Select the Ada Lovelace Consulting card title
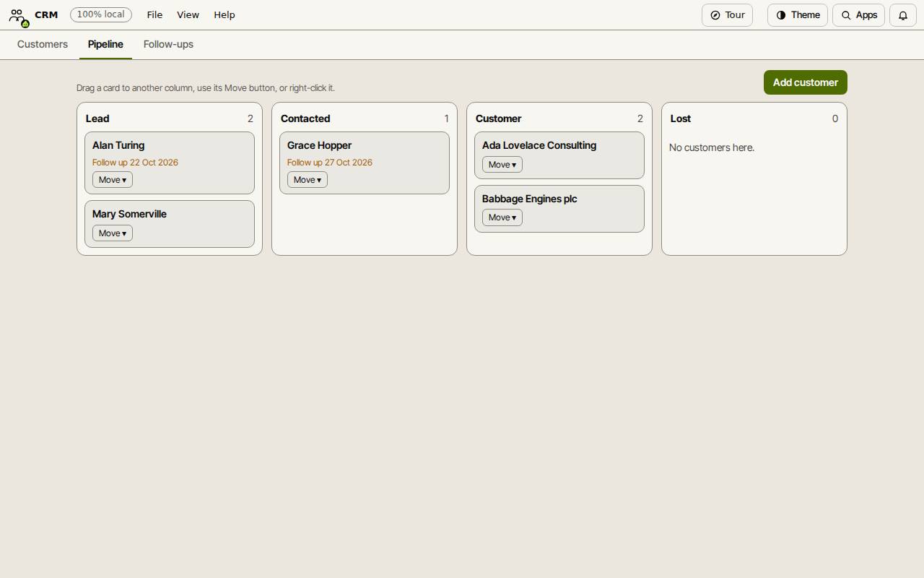The image size is (924, 578). [x=539, y=145]
